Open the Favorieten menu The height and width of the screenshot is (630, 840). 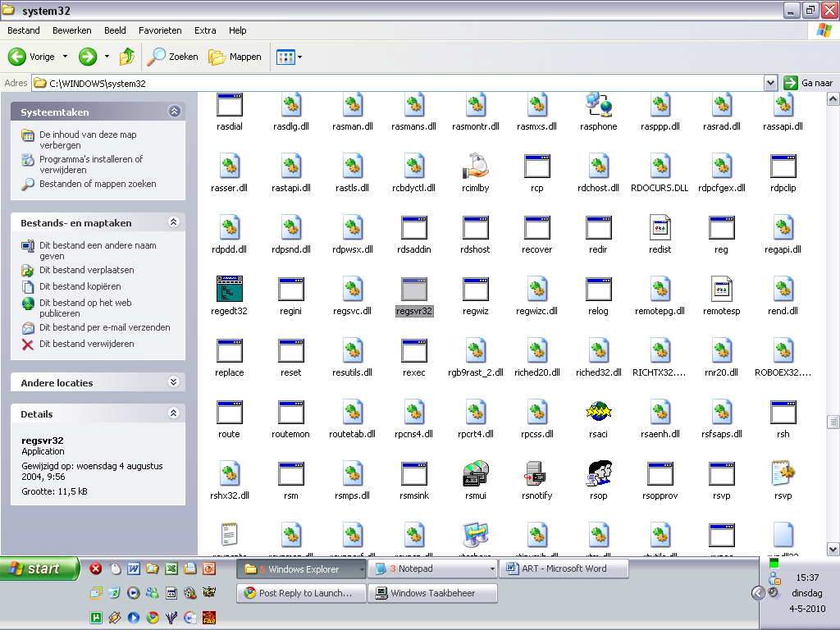point(160,30)
